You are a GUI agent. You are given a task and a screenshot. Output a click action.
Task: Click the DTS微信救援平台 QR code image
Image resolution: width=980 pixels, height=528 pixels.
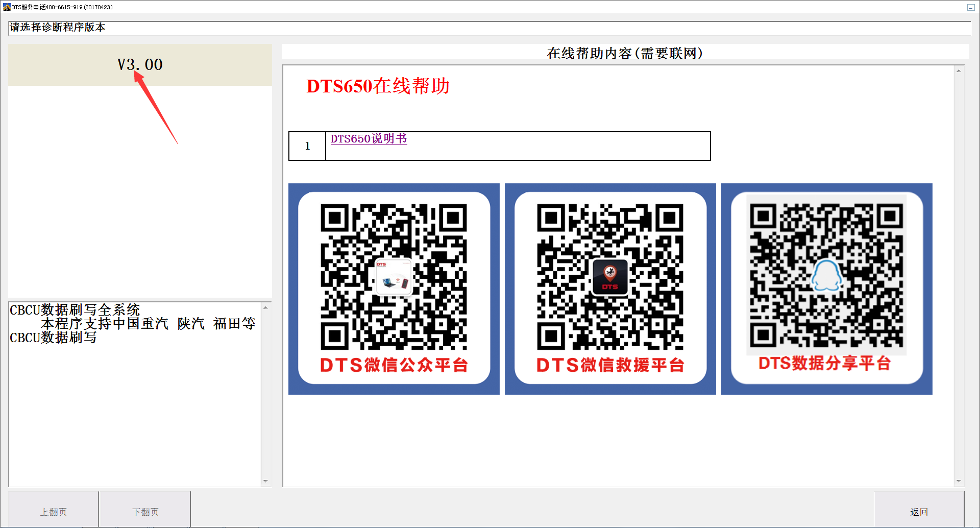coord(610,289)
